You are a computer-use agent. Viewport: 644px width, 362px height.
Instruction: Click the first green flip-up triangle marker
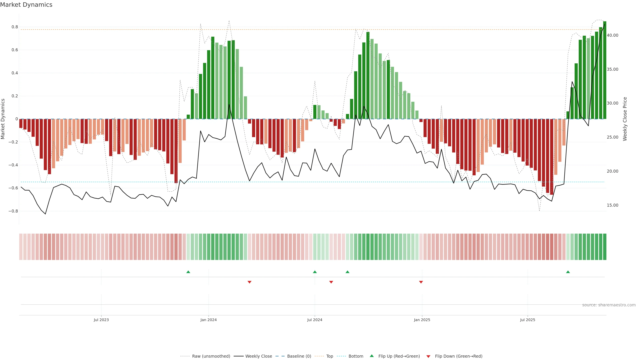[188, 272]
